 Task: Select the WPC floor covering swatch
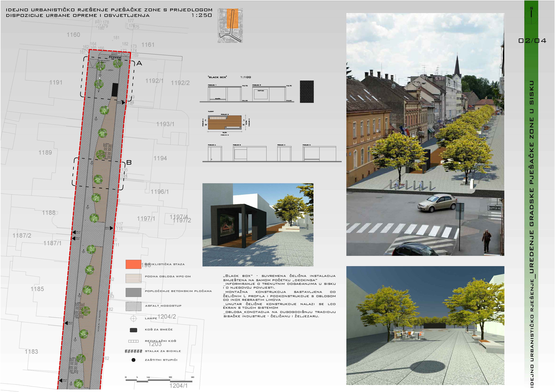pyautogui.click(x=133, y=278)
